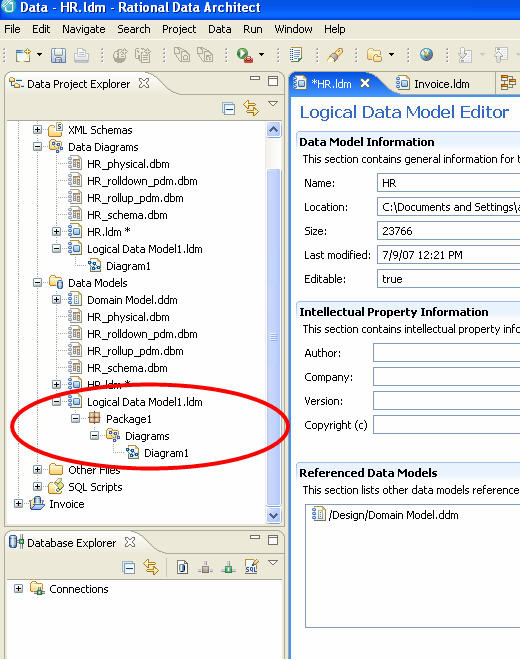This screenshot has height=660, width=520.
Task: Select Diagram1 under the Diagrams folder
Action: (x=166, y=453)
